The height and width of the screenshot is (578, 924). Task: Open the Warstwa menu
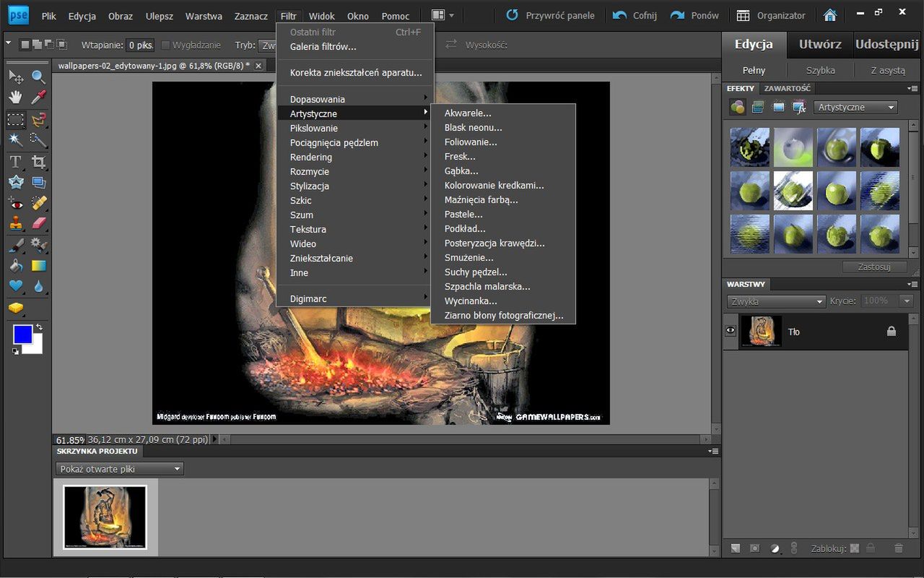[x=204, y=16]
